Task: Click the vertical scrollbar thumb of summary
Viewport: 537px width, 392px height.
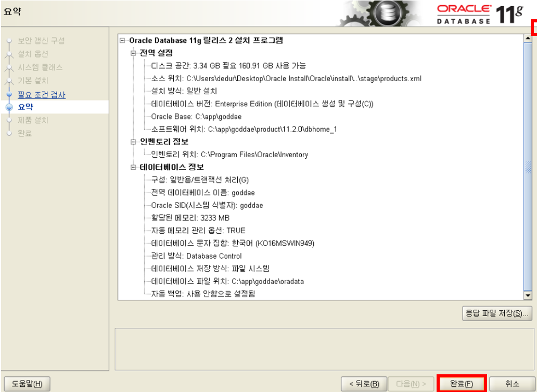Action: [x=528, y=167]
